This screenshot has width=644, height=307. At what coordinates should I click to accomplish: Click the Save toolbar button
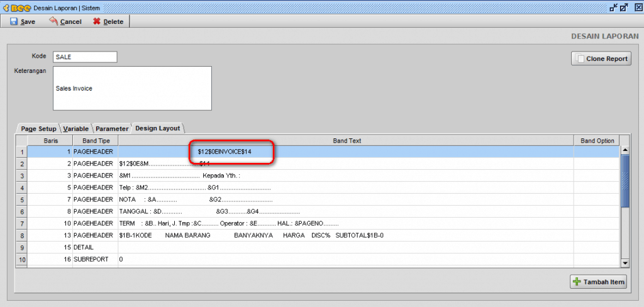coord(23,21)
